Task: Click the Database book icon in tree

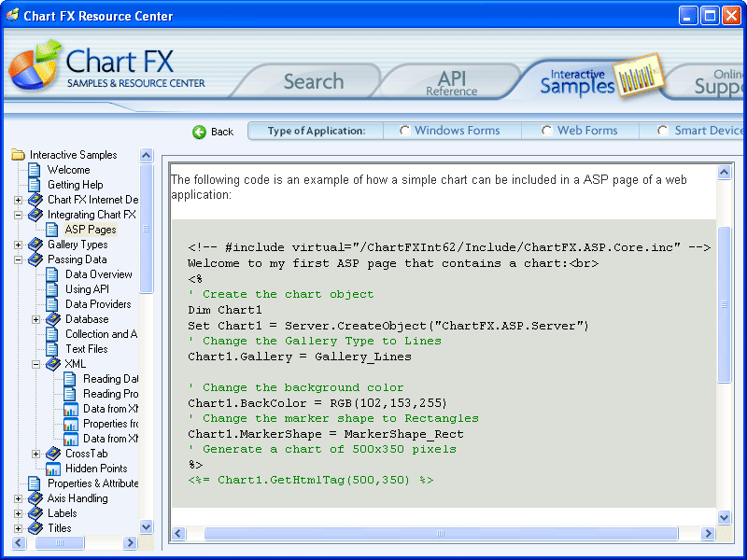Action: [x=52, y=319]
